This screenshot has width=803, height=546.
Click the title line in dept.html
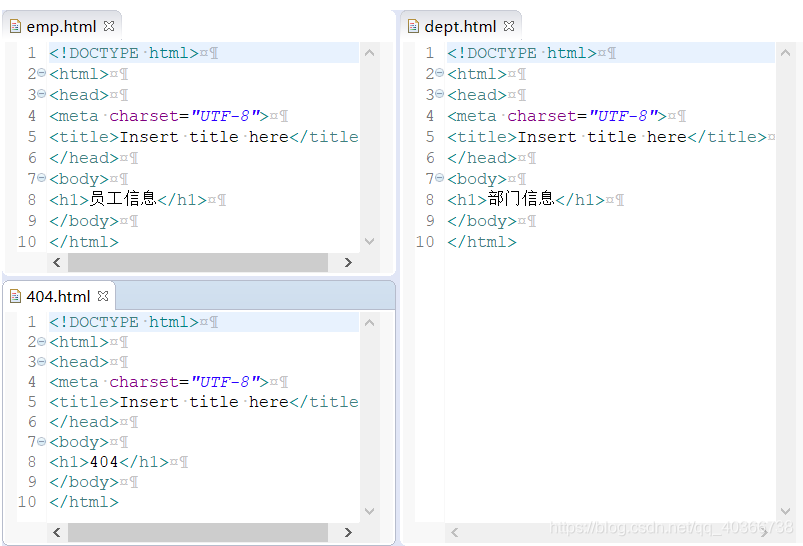pyautogui.click(x=610, y=137)
